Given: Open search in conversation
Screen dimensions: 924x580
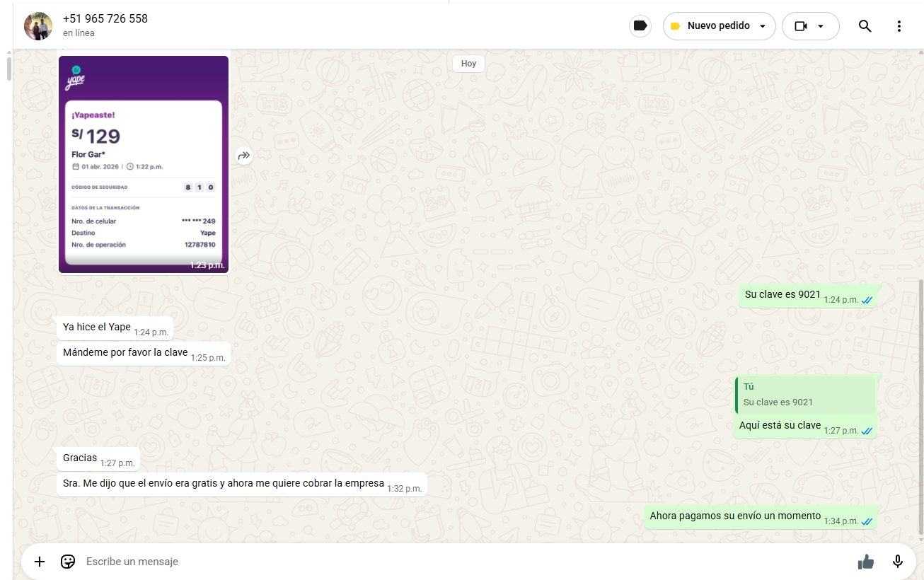Looking at the screenshot, I should click(865, 26).
